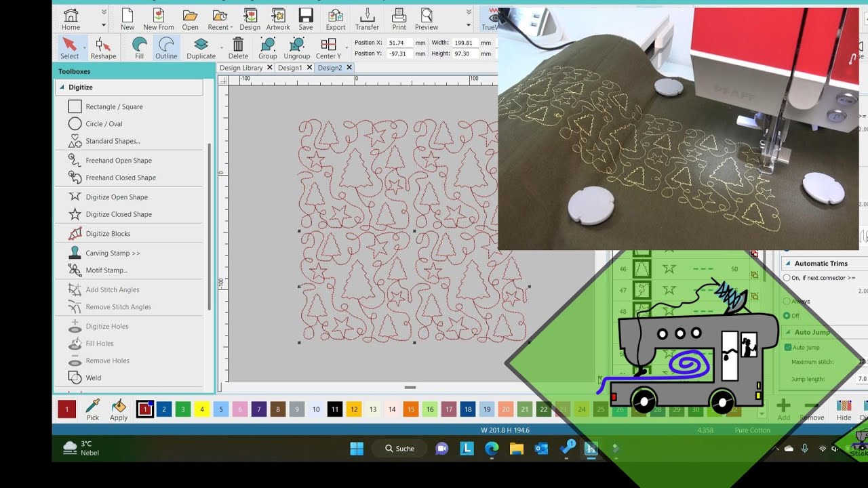Viewport: 868px width, 488px height.
Task: Expand the Home dropdown arrow
Action: click(x=104, y=25)
